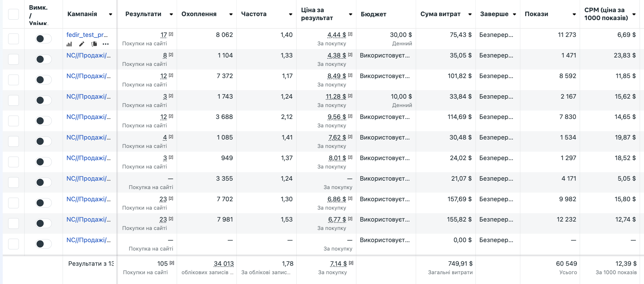Click the pencil edit icon under fedir_test
Viewport: 644px width, 284px height.
pyautogui.click(x=81, y=44)
